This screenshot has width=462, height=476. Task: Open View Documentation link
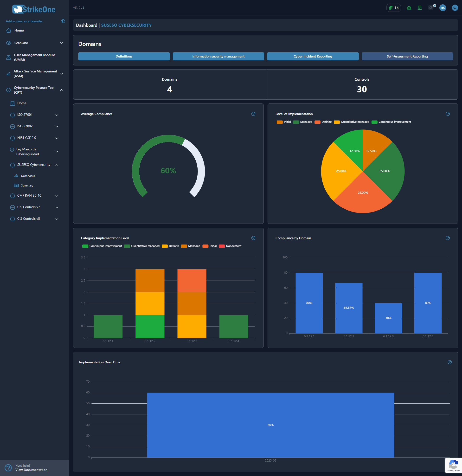[31, 470]
